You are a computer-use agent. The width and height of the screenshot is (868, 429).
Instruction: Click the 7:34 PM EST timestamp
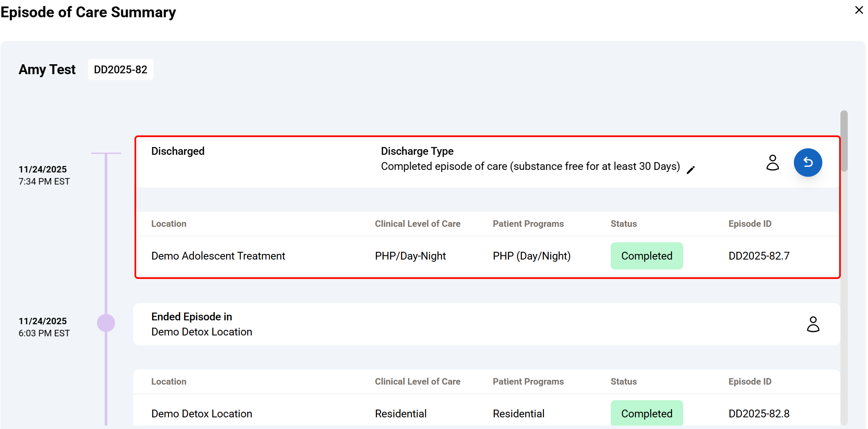[x=44, y=182]
